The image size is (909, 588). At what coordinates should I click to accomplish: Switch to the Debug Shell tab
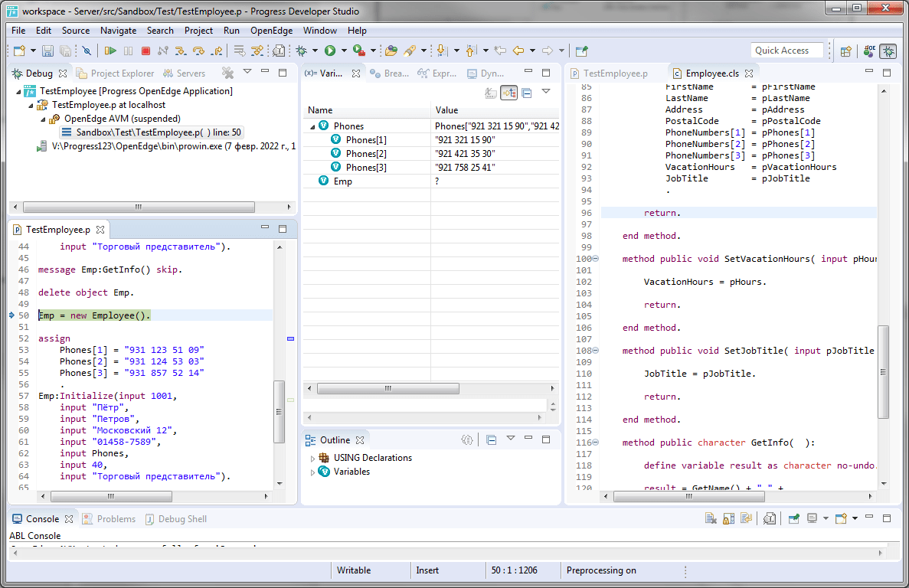(x=175, y=519)
